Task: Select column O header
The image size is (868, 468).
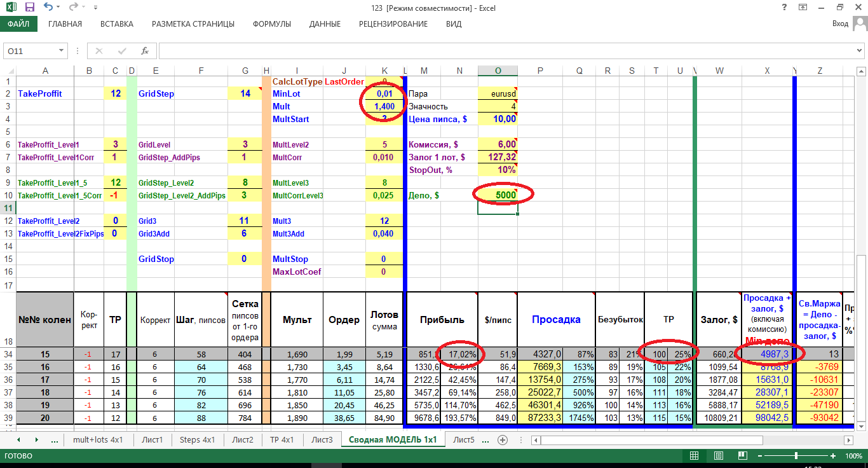Action: 498,71
